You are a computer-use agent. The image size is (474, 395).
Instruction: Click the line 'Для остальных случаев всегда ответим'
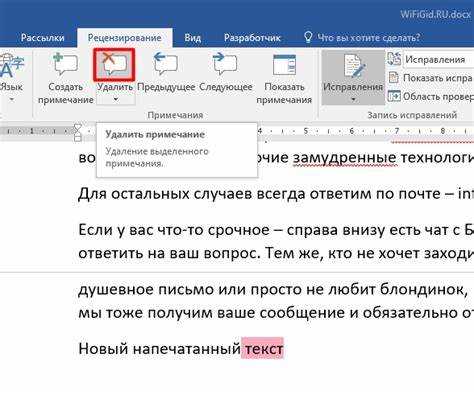pyautogui.click(x=276, y=194)
